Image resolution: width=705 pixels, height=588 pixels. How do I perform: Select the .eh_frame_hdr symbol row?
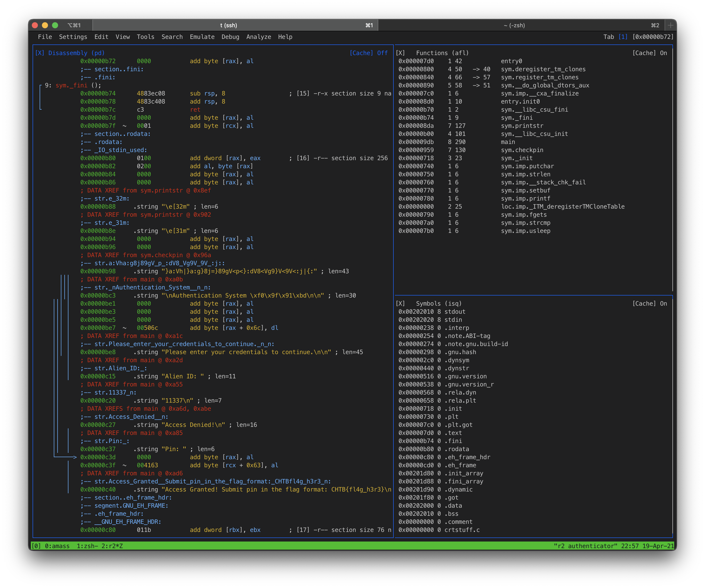[x=444, y=457]
